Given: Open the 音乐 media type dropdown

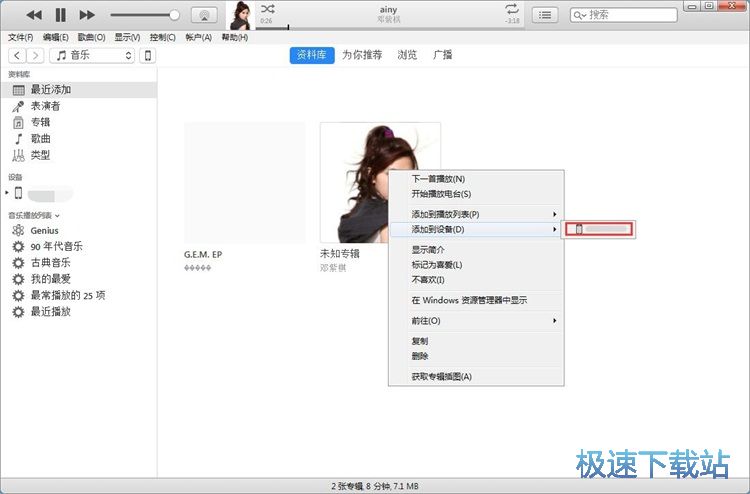Looking at the screenshot, I should pyautogui.click(x=93, y=56).
